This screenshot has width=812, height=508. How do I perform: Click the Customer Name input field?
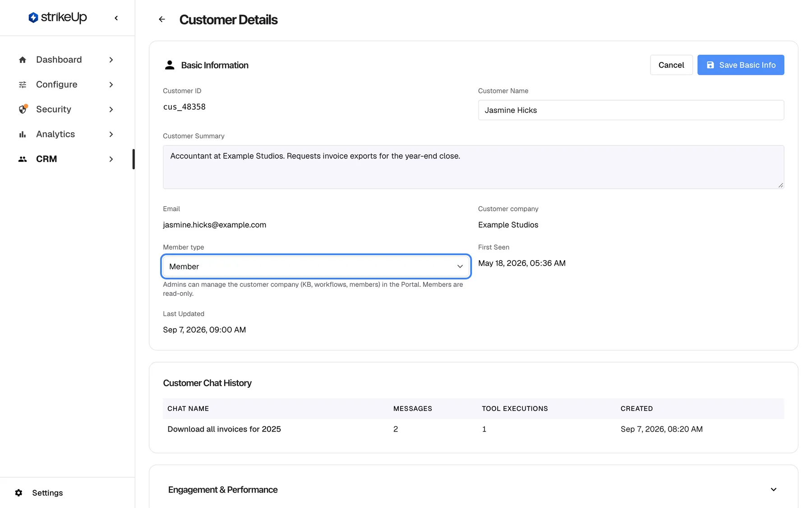pyautogui.click(x=631, y=110)
